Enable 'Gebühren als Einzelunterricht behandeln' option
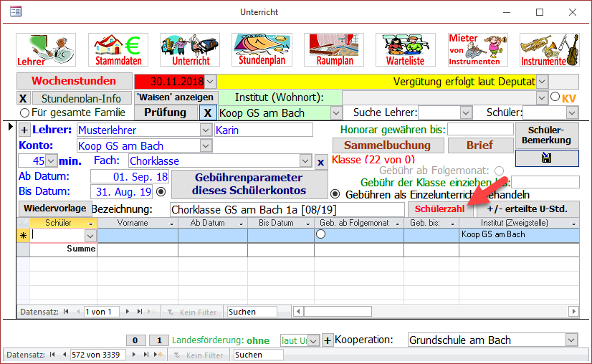 [x=335, y=194]
